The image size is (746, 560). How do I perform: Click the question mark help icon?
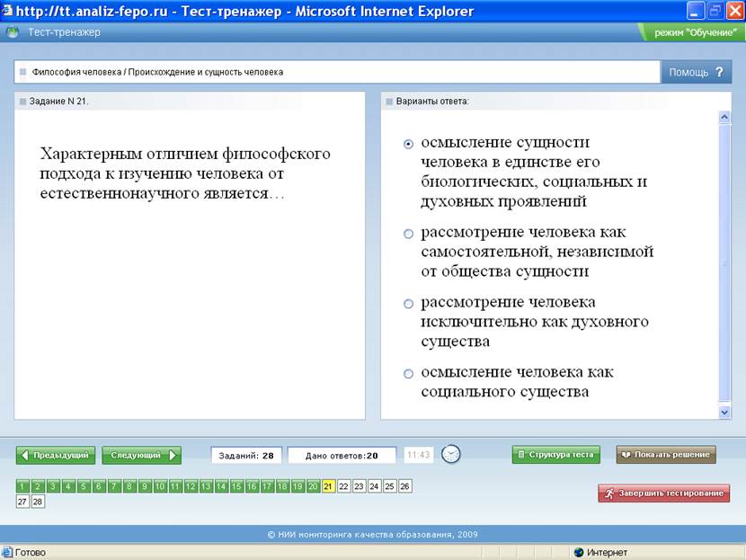click(x=719, y=72)
